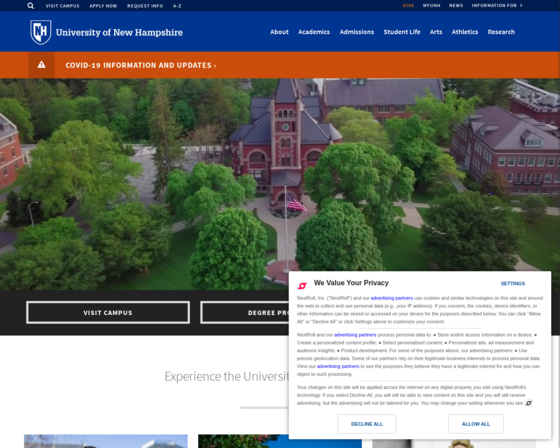Click the Give link

pos(408,5)
